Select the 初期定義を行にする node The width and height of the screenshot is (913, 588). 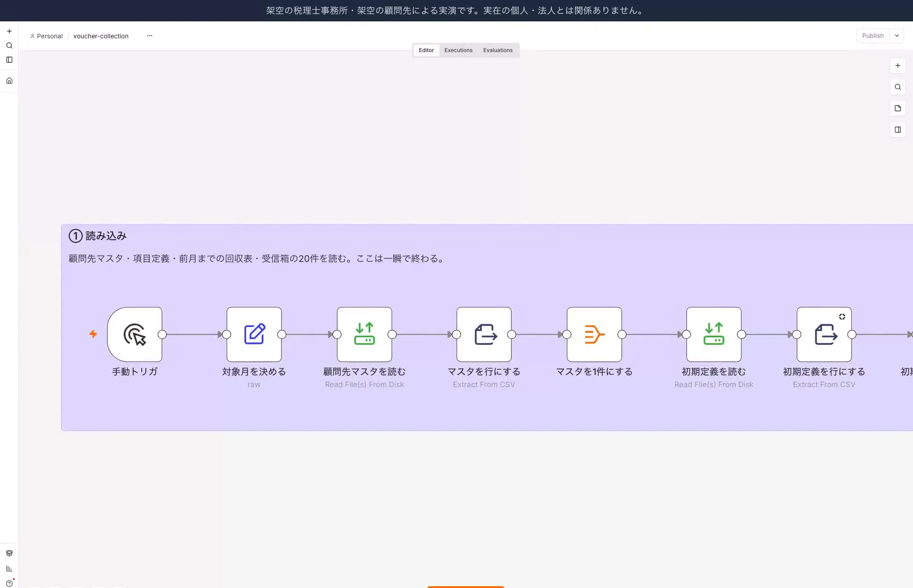(x=824, y=334)
